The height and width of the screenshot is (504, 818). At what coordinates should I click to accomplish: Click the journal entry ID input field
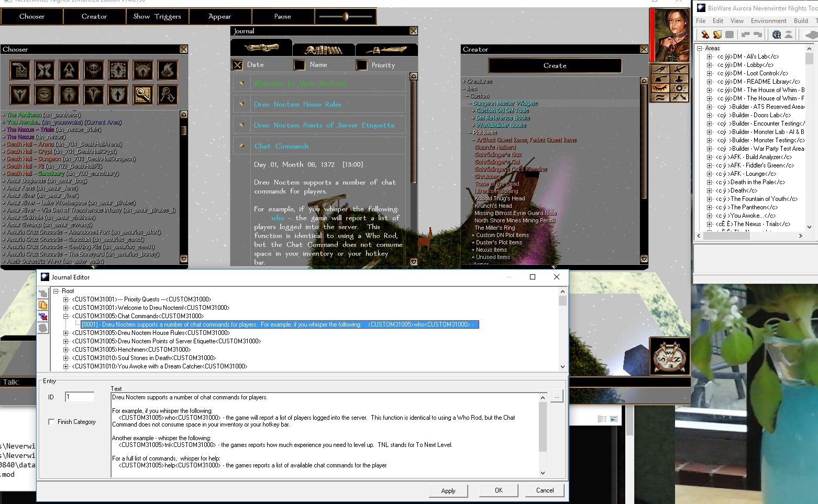tap(80, 397)
